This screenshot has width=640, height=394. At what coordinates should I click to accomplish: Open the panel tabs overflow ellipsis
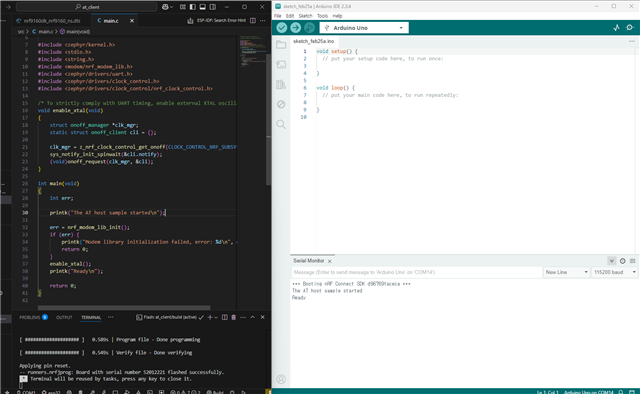(111, 317)
